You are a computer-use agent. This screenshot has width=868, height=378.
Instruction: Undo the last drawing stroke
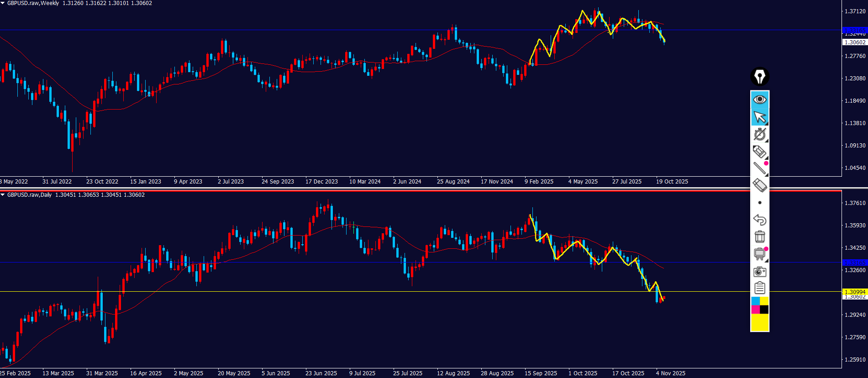tap(759, 220)
